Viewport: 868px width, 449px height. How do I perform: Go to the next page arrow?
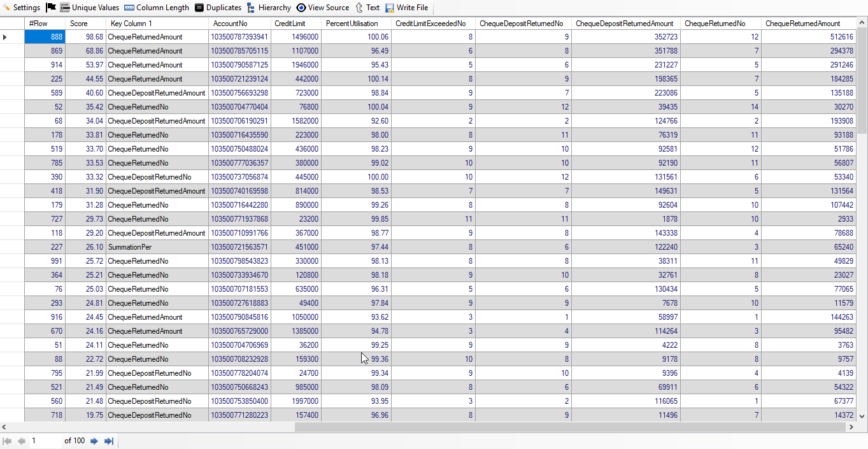pos(94,441)
